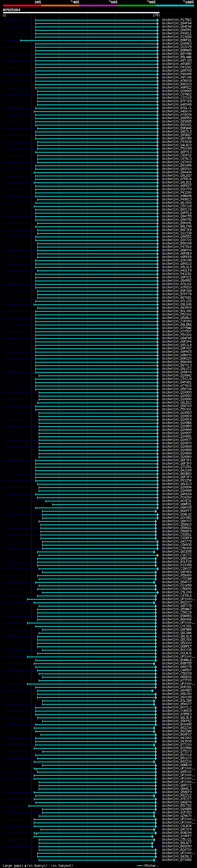Click the green ~80% identity legend segment
Screen dimensions: 197x868
136,6
